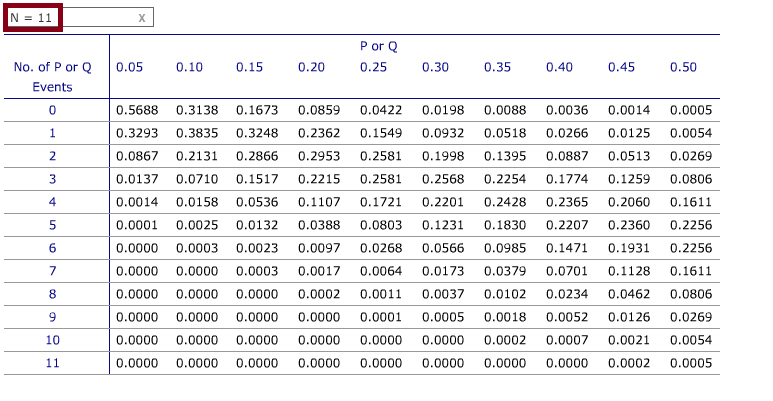Click row label 5 in events column

point(52,225)
